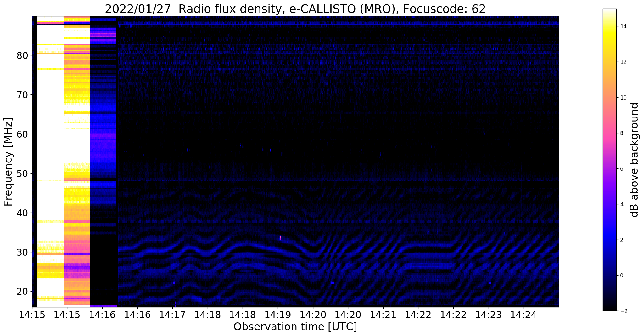
Task: Click the y-axis tick label 30
Action: tap(22, 253)
